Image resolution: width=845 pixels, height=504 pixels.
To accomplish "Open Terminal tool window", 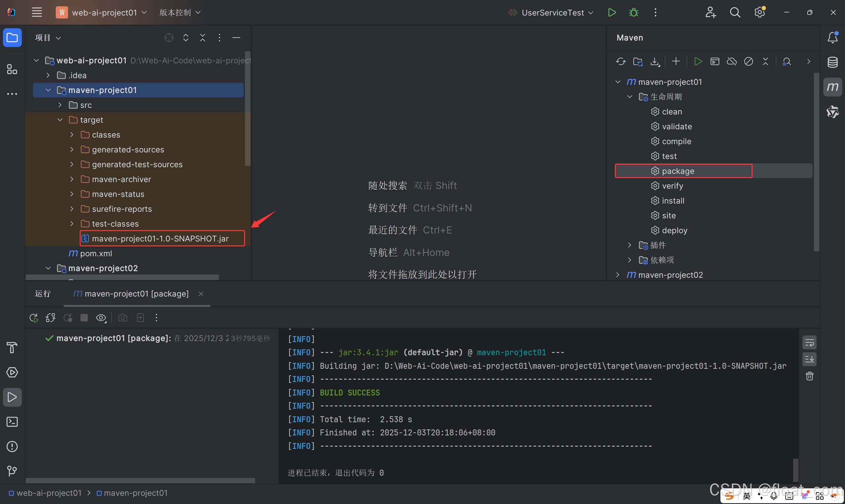I will (12, 422).
